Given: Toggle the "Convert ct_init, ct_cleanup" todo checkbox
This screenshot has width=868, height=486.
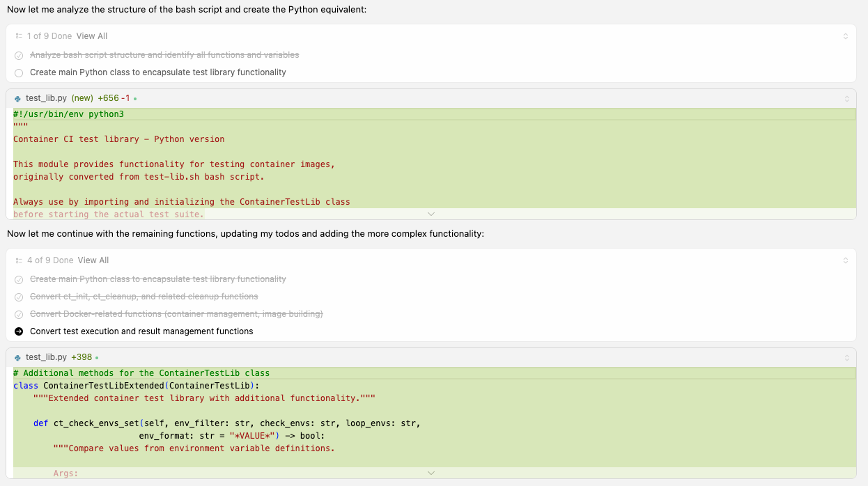Looking at the screenshot, I should point(19,297).
